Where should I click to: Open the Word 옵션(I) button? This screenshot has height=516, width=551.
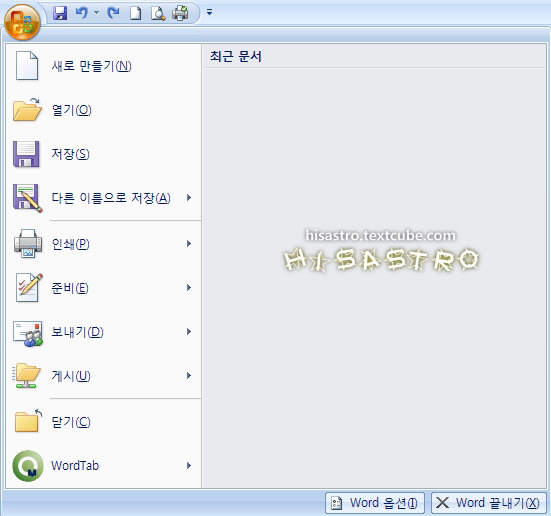pos(375,503)
